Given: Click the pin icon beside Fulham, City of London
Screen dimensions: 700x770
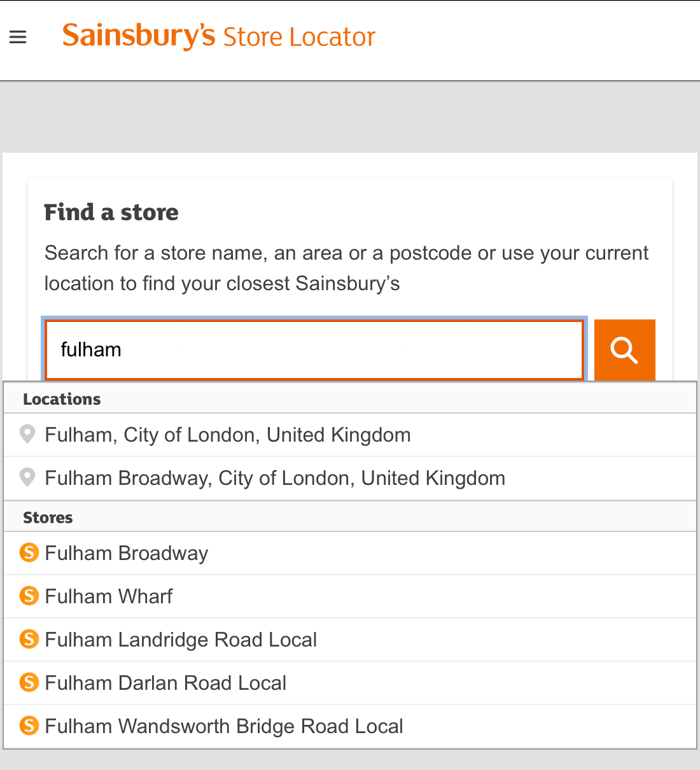Looking at the screenshot, I should pos(27,434).
